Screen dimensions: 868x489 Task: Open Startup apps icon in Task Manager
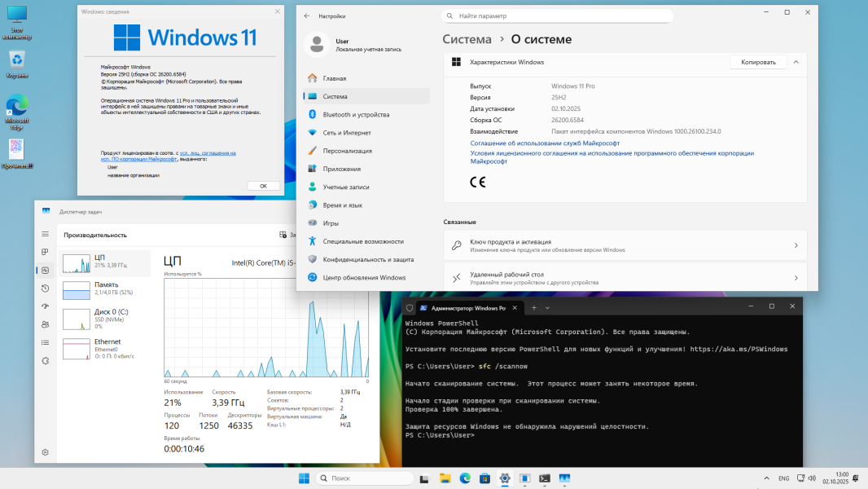click(46, 306)
